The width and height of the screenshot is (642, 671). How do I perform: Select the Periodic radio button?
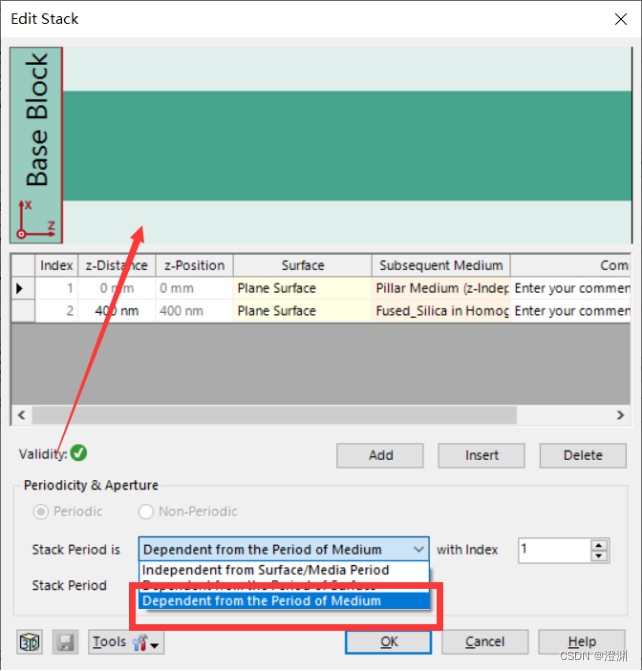[41, 511]
